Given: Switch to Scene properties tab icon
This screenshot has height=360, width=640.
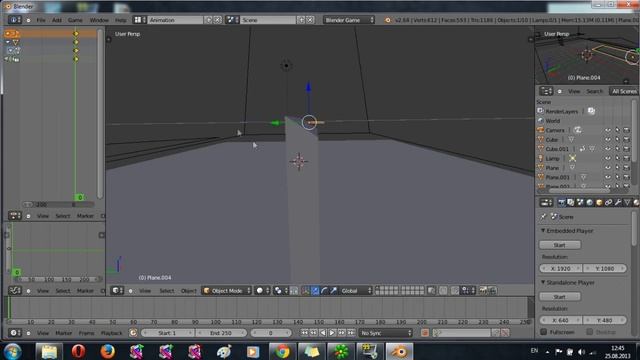Looking at the screenshot, I should (x=580, y=202).
